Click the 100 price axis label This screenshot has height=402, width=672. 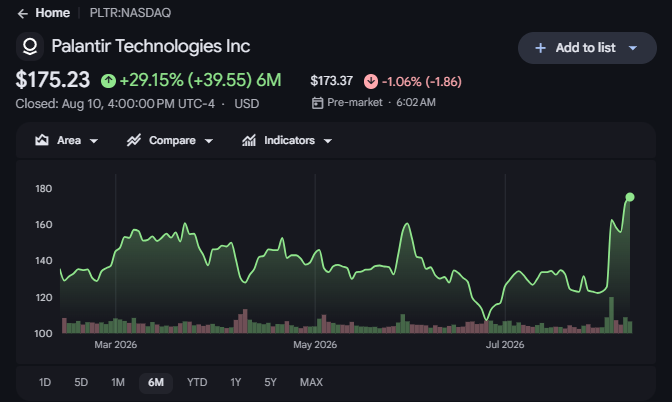tap(43, 333)
